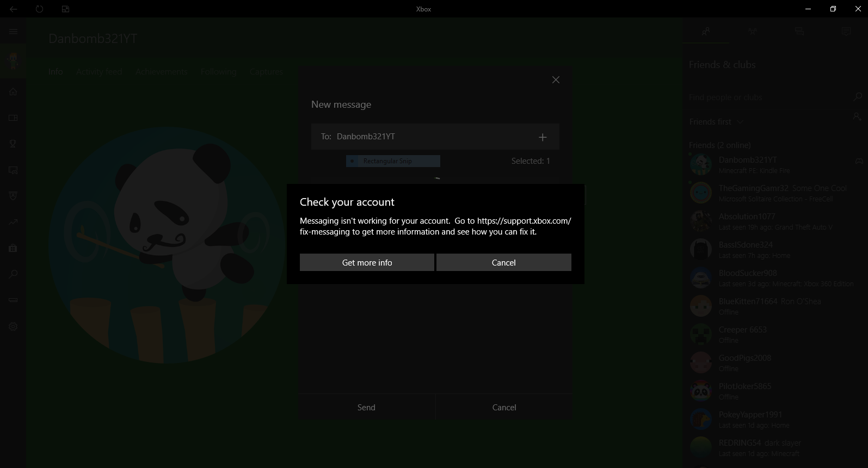Expand the Friends first dropdown
This screenshot has height=468, width=868.
pyautogui.click(x=716, y=122)
